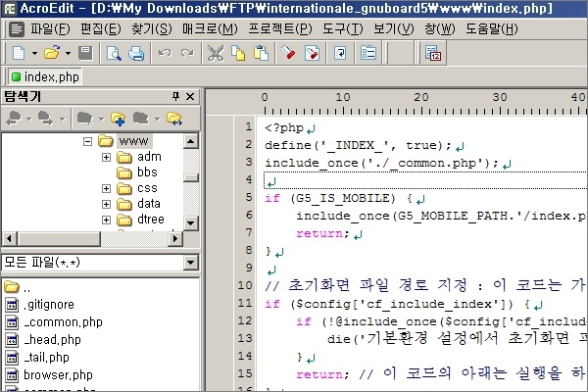This screenshot has width=588, height=392.
Task: Click the Save disk icon
Action: (x=85, y=53)
